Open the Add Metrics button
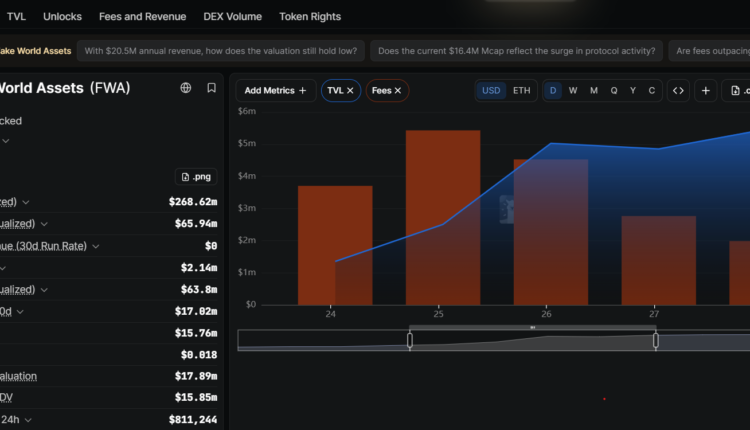The height and width of the screenshot is (430, 750). click(x=276, y=90)
